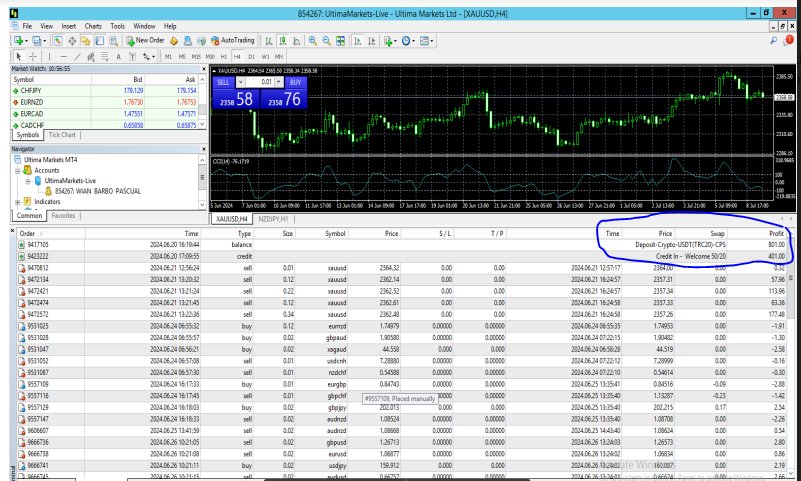
Task: Decrease lot volume with the down arrow
Action: 241,82
